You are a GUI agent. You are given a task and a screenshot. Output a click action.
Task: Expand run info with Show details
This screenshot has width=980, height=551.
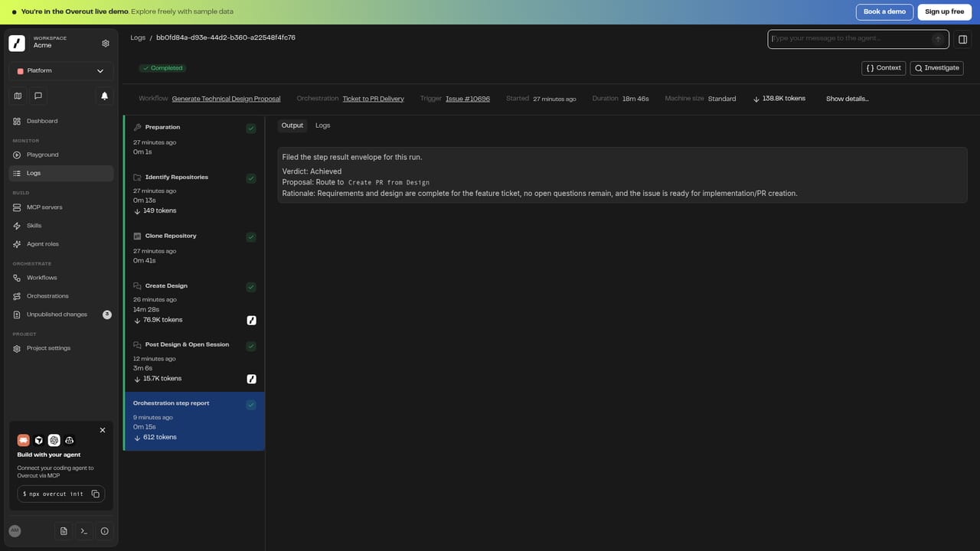(848, 99)
